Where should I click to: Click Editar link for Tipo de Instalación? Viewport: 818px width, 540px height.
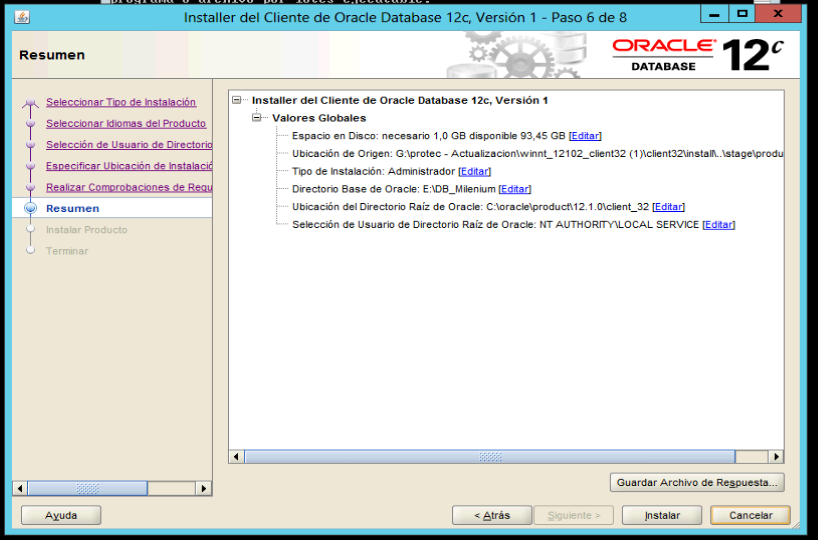click(x=474, y=172)
